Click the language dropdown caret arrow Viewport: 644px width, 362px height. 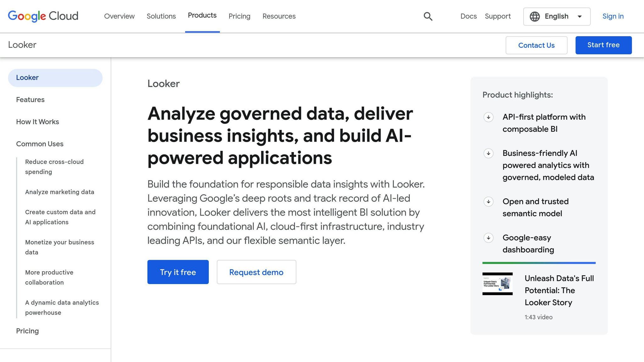coord(580,16)
